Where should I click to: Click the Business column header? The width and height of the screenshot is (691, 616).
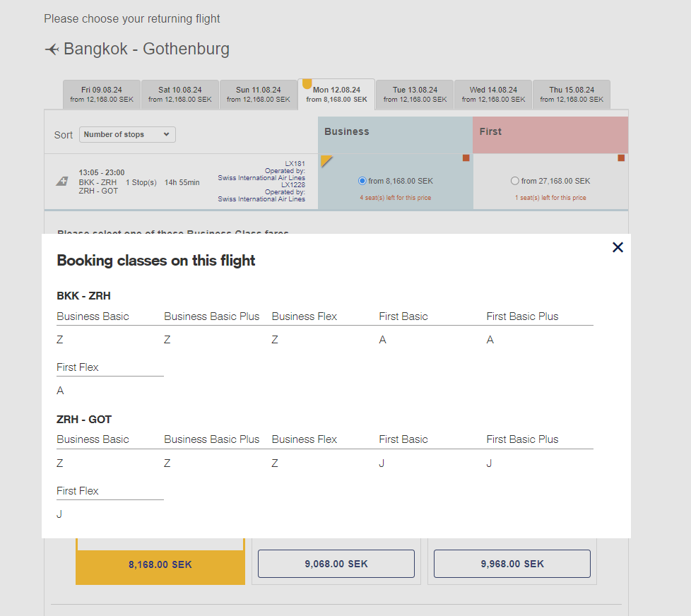tap(396, 132)
